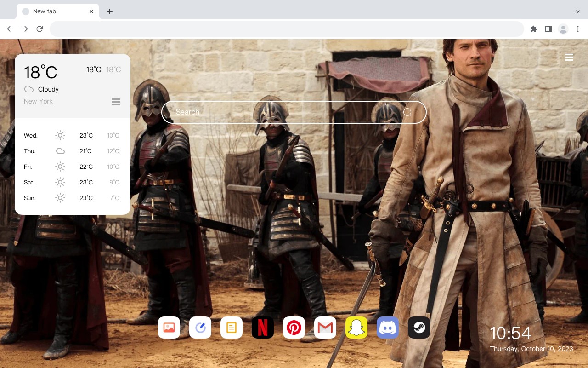This screenshot has width=588, height=368.
Task: Open a new tab with plus button
Action: point(109,11)
